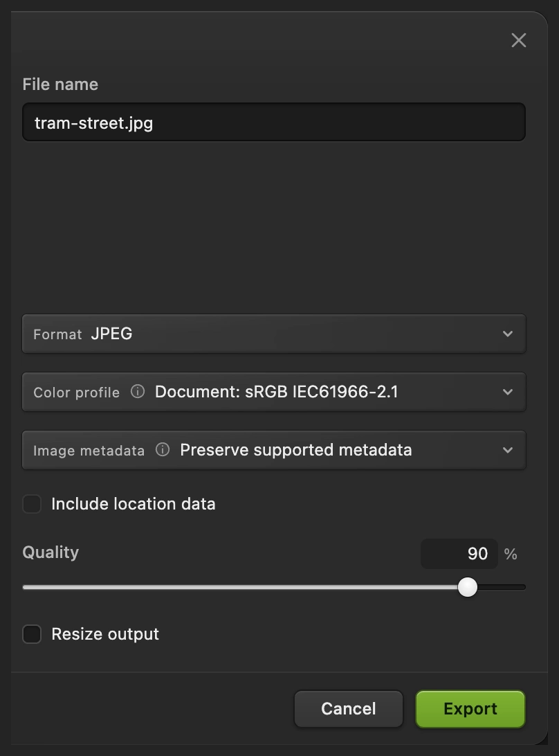The height and width of the screenshot is (756, 559).
Task: Click the Quality percentage field showing 90
Action: click(x=459, y=554)
